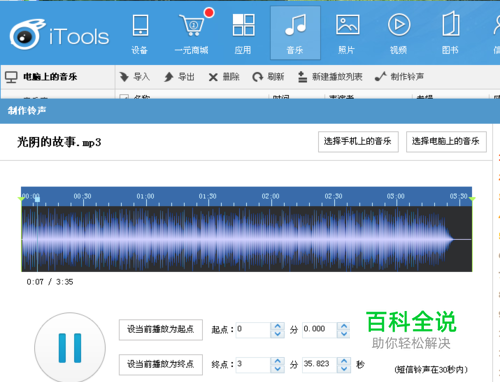Click the iTools logo
The width and height of the screenshot is (500, 382).
(x=59, y=35)
